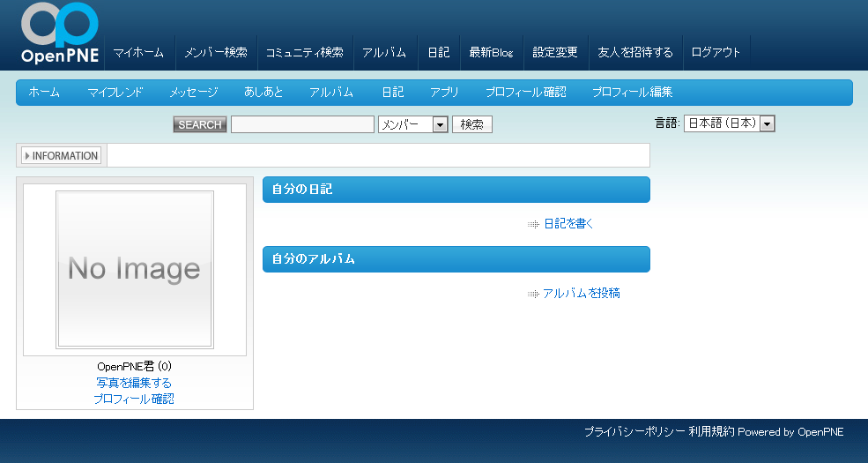Click the INFORMATION label
Image resolution: width=868 pixels, height=463 pixels.
(62, 155)
